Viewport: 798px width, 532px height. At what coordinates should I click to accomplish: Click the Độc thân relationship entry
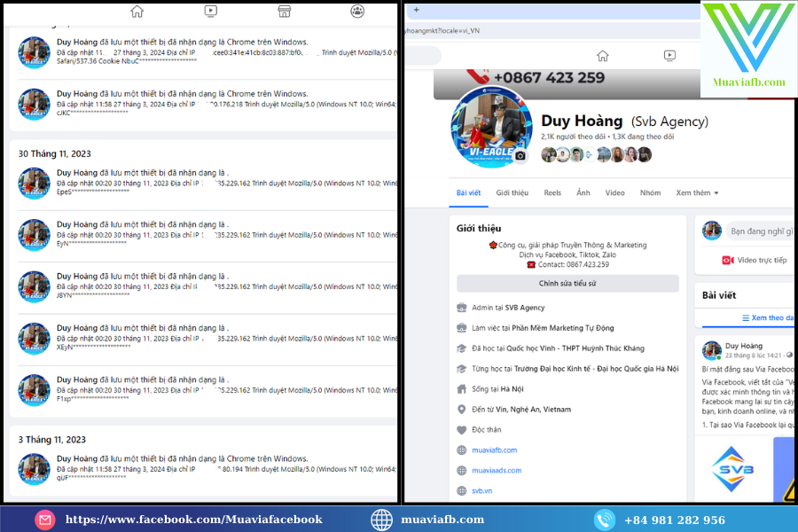coord(486,430)
